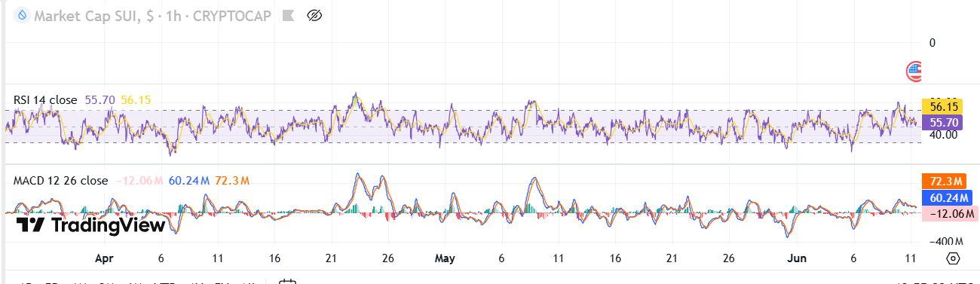Select orange signal value 72.3M in legend
Image resolution: width=980 pixels, height=284 pixels.
[232, 181]
